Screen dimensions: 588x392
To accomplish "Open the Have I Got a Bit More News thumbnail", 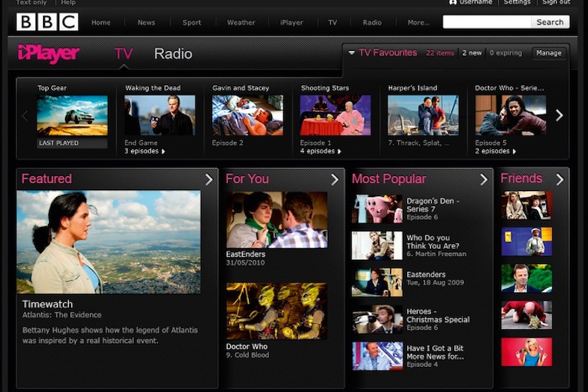I will pyautogui.click(x=377, y=356).
